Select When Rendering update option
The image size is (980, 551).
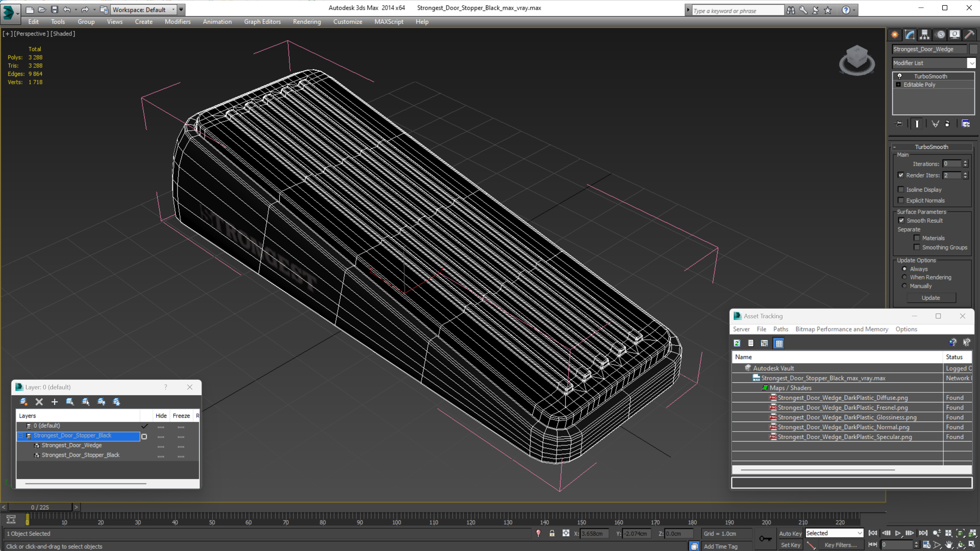(x=905, y=277)
